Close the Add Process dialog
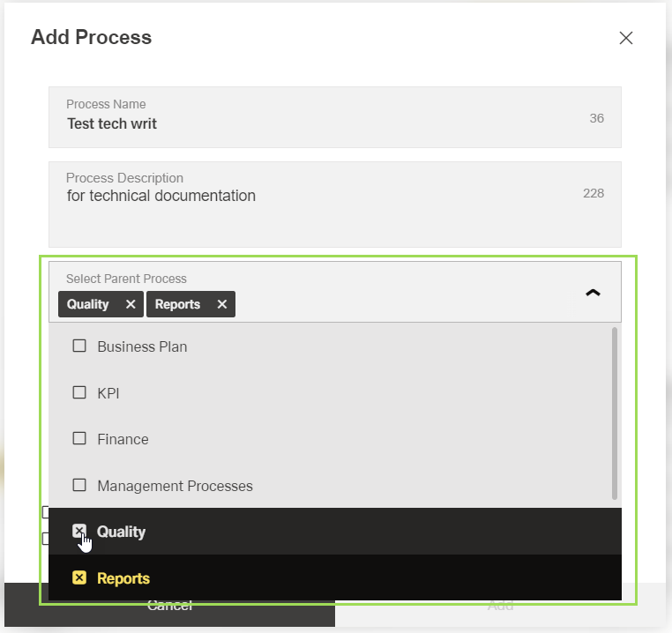Screen dimensions: 672x633 point(626,38)
